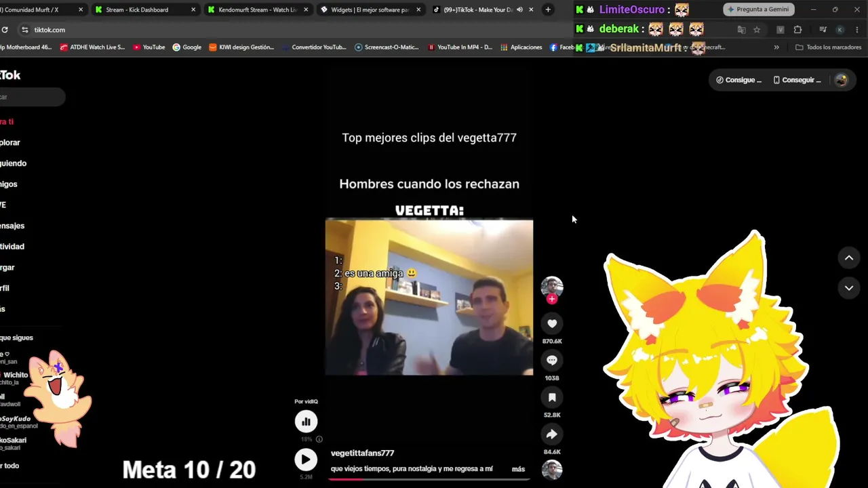Open the sound disc avatar below share
868x488 pixels.
pos(552,469)
